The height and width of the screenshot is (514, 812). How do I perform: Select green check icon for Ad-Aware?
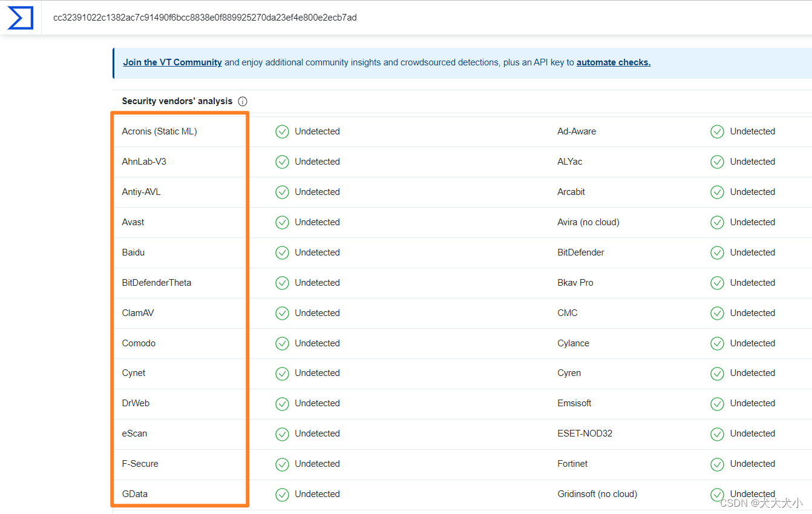(717, 131)
